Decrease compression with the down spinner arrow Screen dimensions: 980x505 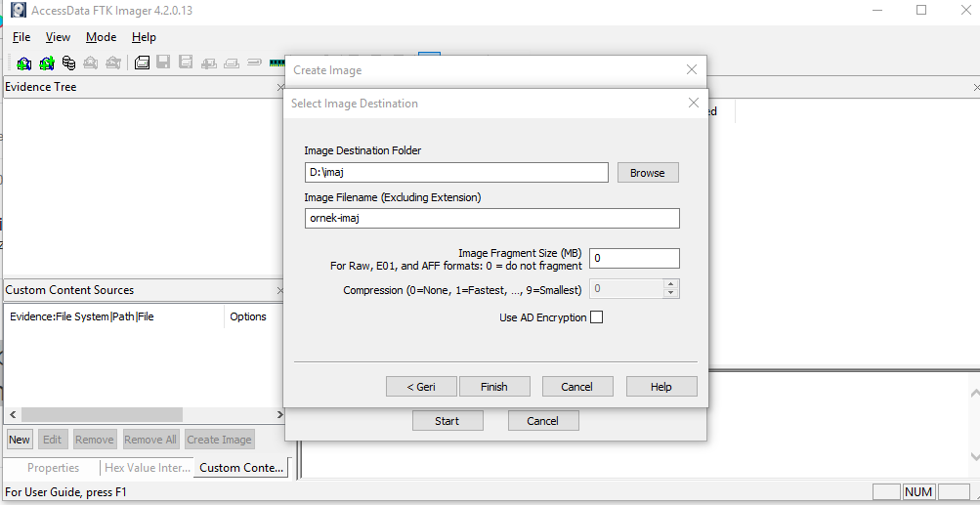click(x=671, y=293)
